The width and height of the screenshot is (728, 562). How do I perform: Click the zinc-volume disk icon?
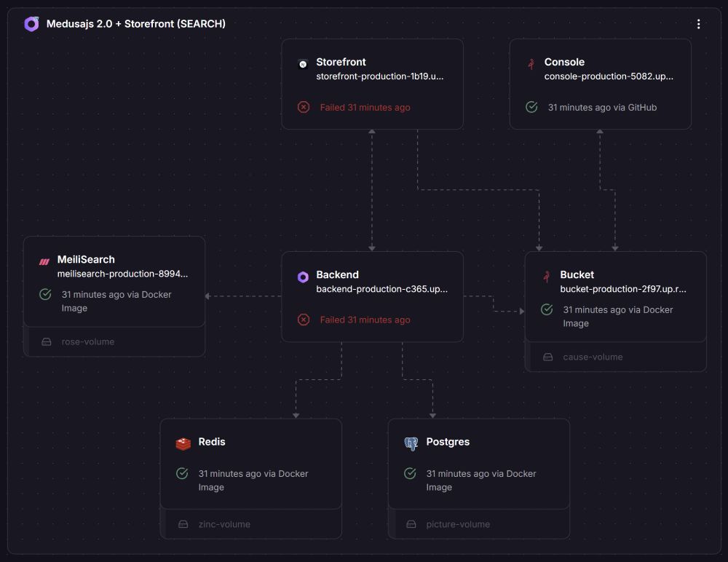[x=183, y=524]
